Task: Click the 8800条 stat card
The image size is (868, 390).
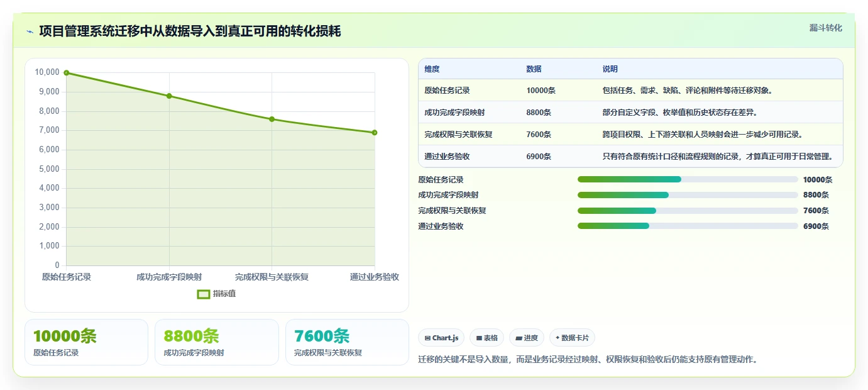Action: coord(216,342)
